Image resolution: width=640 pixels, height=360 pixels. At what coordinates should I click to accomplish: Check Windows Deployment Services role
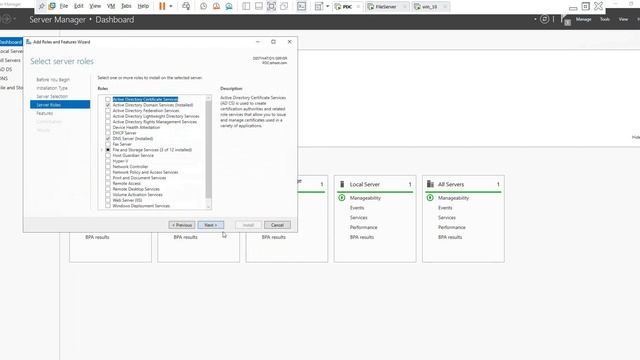click(x=108, y=206)
